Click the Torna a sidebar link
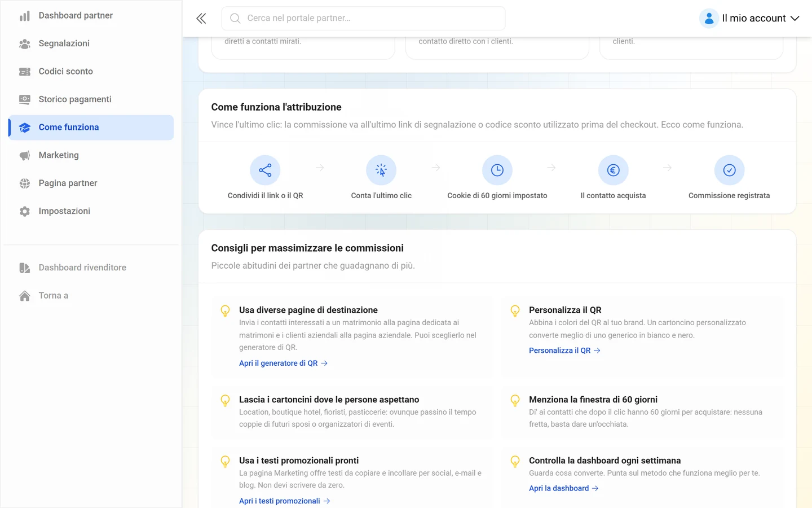The image size is (812, 508). 91,296
